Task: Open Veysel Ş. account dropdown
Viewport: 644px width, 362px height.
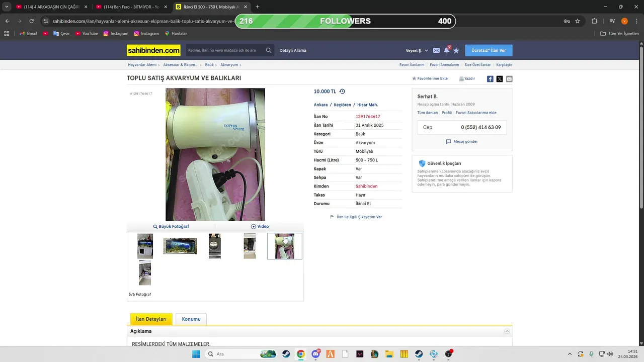Action: [417, 50]
